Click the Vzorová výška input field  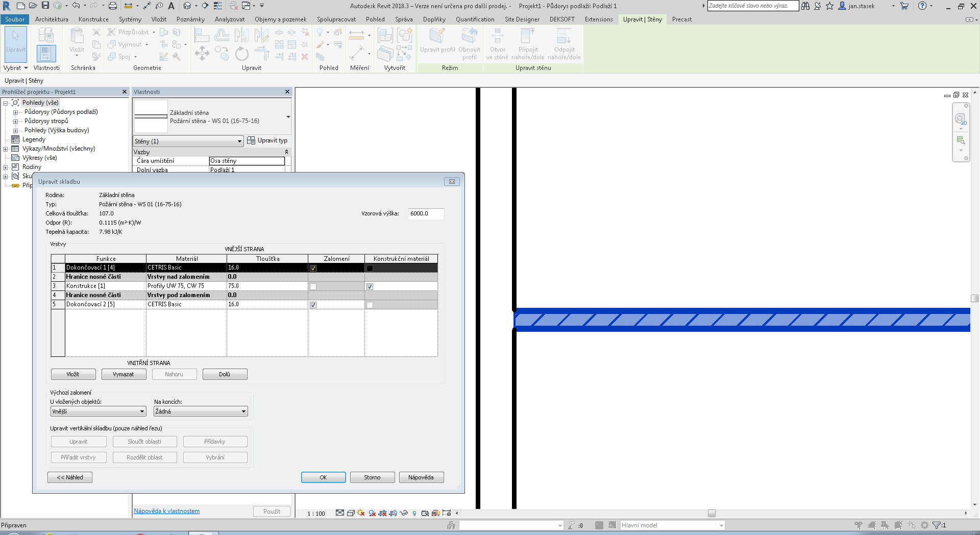(x=426, y=214)
